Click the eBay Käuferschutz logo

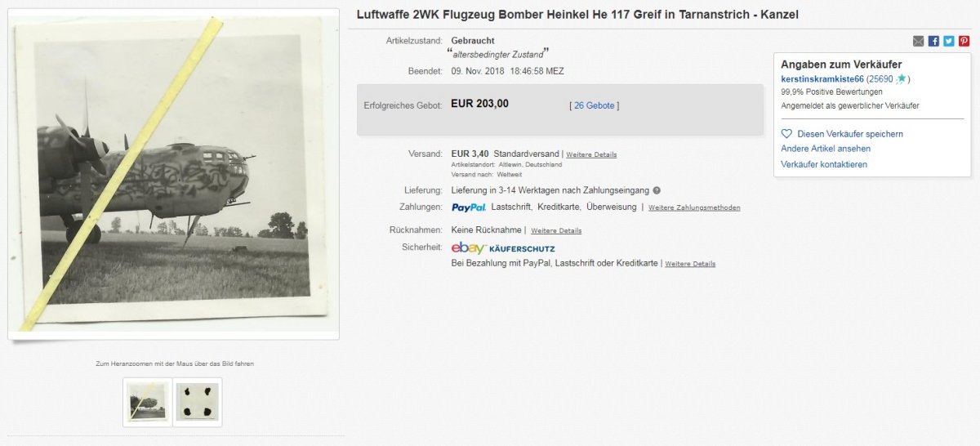pyautogui.click(x=503, y=248)
